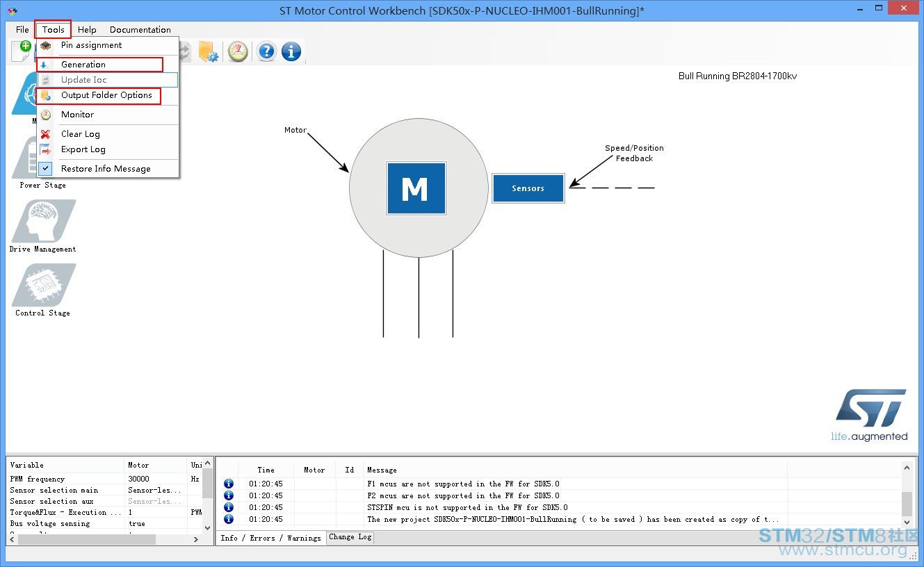Select the Sensor selection aux row
The image size is (924, 567).
[104, 501]
